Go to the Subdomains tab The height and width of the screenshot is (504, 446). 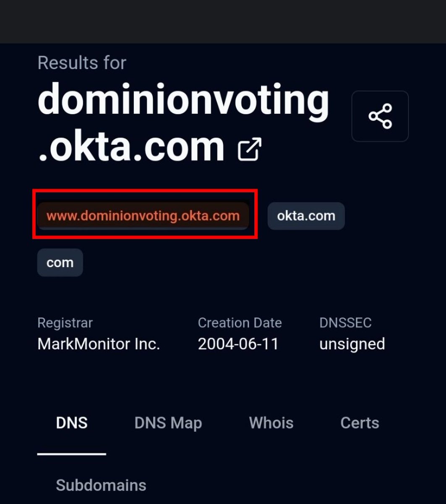tap(101, 485)
